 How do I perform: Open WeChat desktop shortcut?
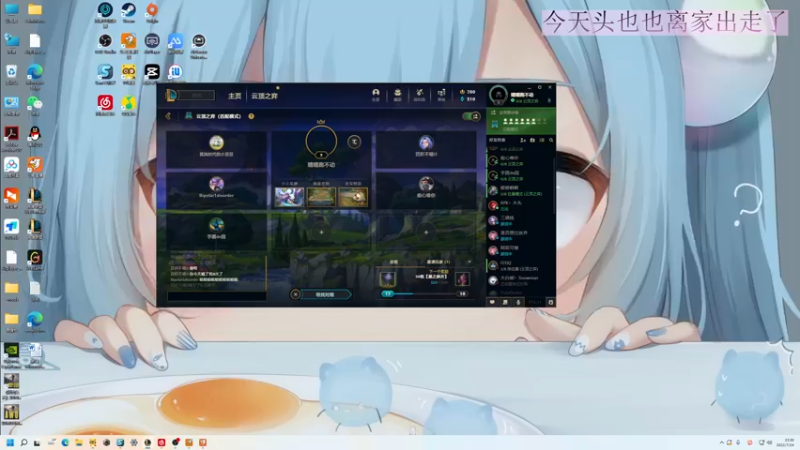pyautogui.click(x=35, y=106)
